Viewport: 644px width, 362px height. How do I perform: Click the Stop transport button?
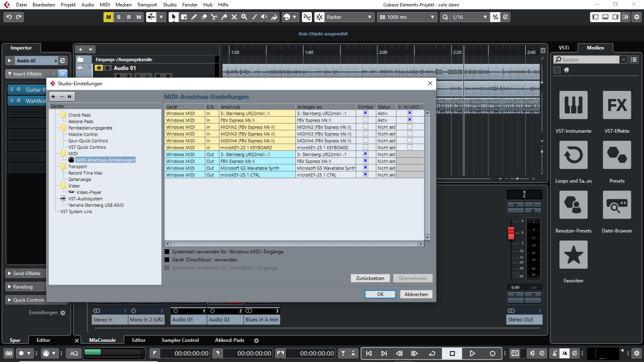point(452,353)
